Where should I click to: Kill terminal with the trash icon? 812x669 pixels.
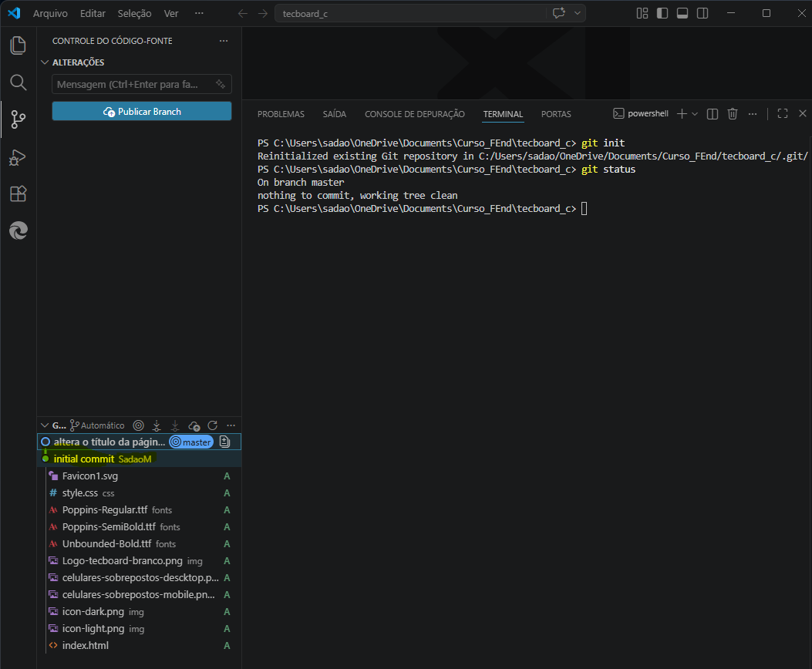coord(733,114)
